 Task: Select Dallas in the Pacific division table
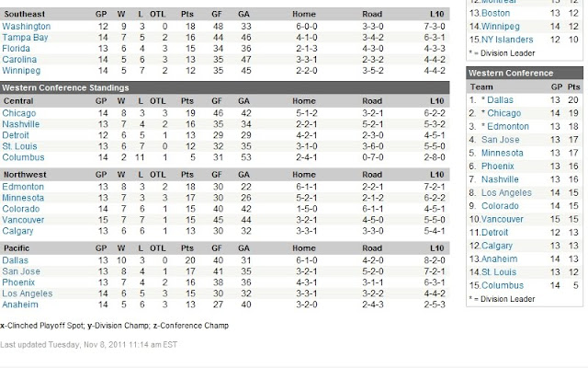pos(17,261)
